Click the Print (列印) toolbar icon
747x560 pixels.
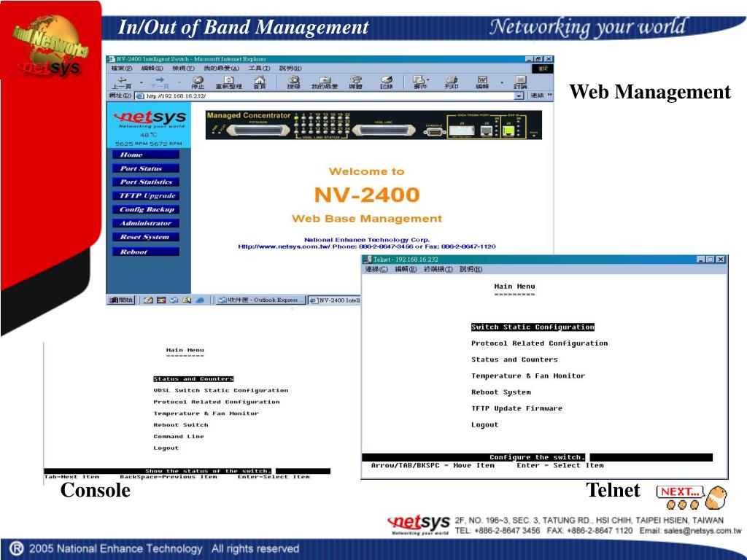(451, 82)
